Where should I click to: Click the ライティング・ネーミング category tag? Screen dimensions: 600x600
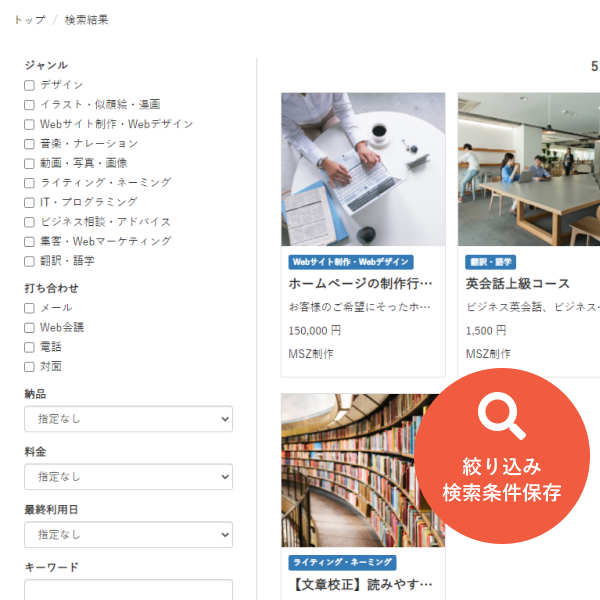click(342, 562)
